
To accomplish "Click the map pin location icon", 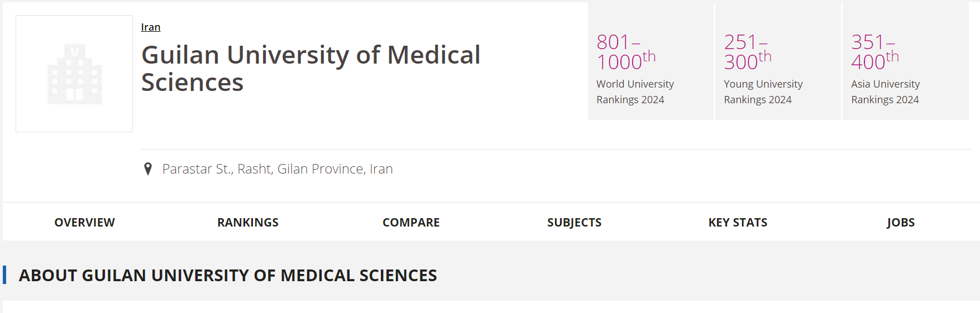I will 148,168.
